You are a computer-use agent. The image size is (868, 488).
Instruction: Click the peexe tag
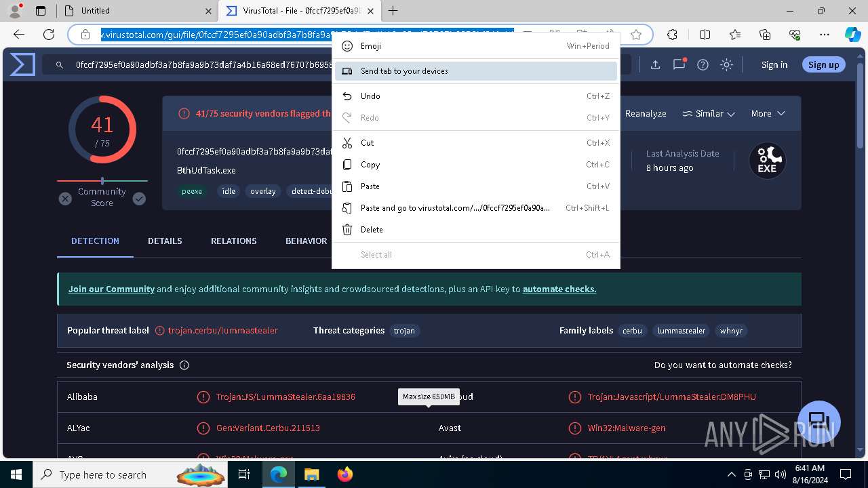pyautogui.click(x=192, y=191)
